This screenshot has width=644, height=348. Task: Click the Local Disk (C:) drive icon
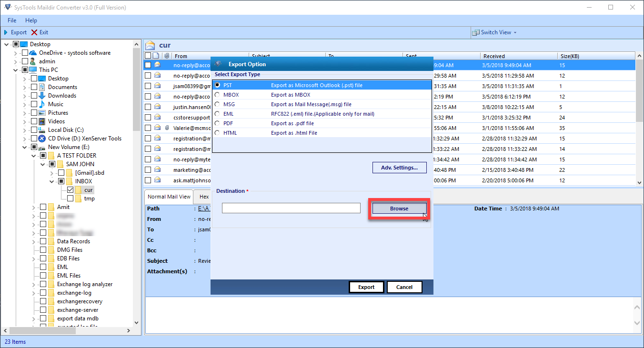click(x=42, y=130)
